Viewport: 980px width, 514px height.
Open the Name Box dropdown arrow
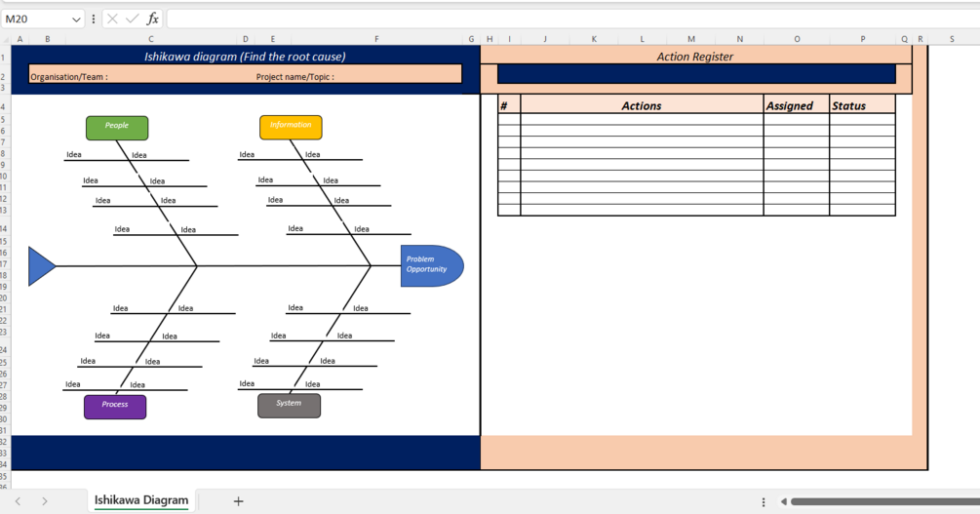tap(76, 20)
